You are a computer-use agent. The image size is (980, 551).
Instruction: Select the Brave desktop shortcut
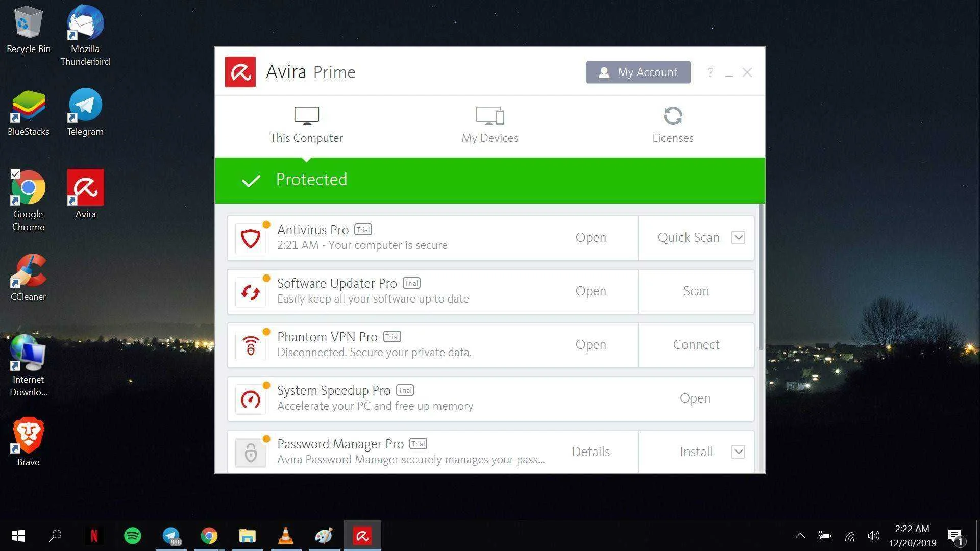28,442
